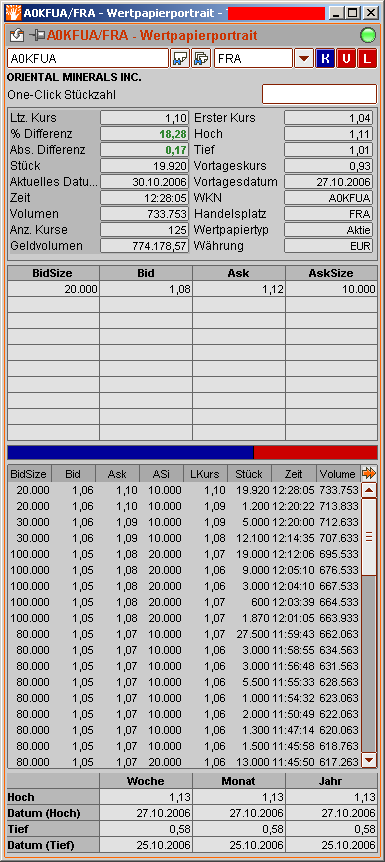Image resolution: width=385 pixels, height=862 pixels.
Task: Click the blue K buy button
Action: click(x=325, y=58)
